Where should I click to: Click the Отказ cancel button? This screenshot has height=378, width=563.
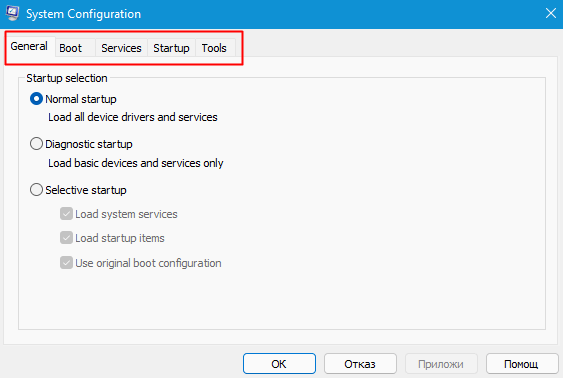pos(360,364)
